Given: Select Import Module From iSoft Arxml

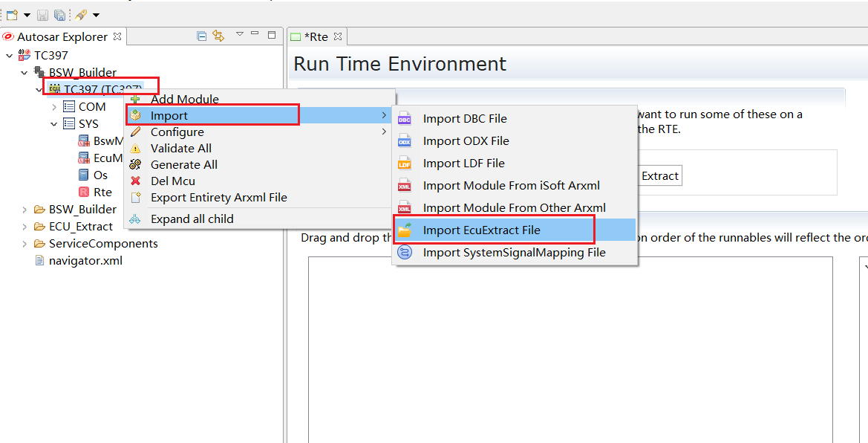Looking at the screenshot, I should click(x=511, y=186).
